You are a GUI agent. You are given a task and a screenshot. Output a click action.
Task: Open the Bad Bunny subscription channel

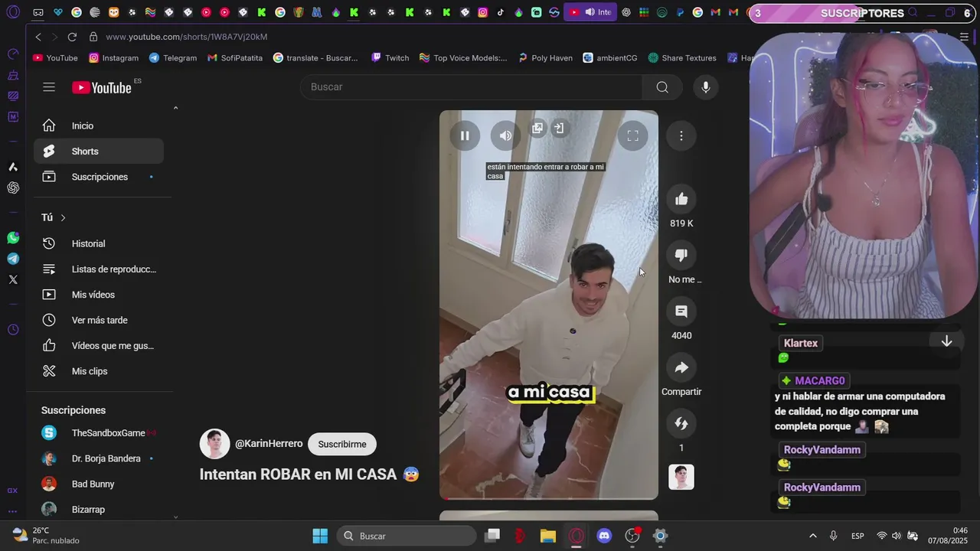coord(99,484)
